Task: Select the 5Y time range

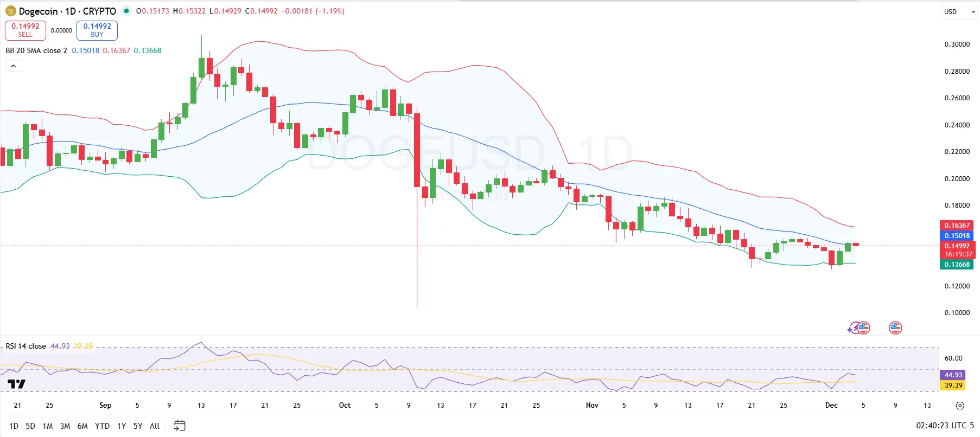Action: [138, 426]
